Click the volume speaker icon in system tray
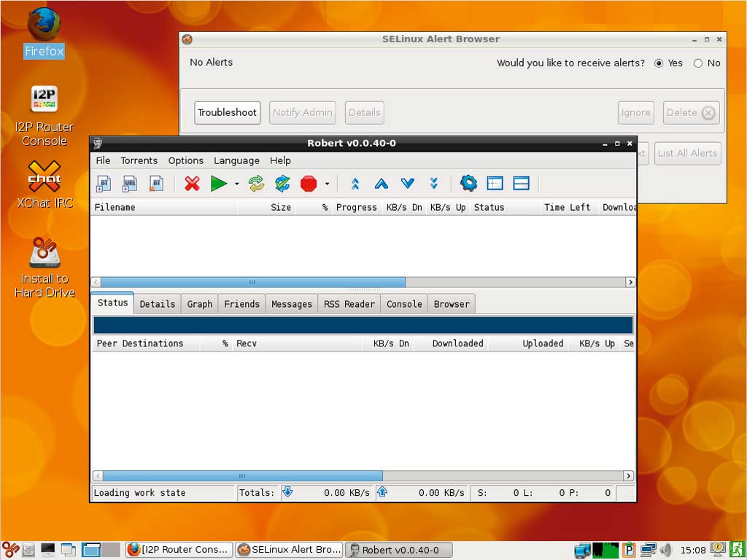Screen dimensions: 747x560 (x=666, y=550)
